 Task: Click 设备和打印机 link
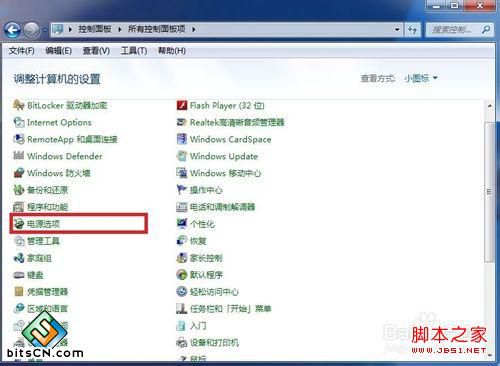(x=214, y=343)
